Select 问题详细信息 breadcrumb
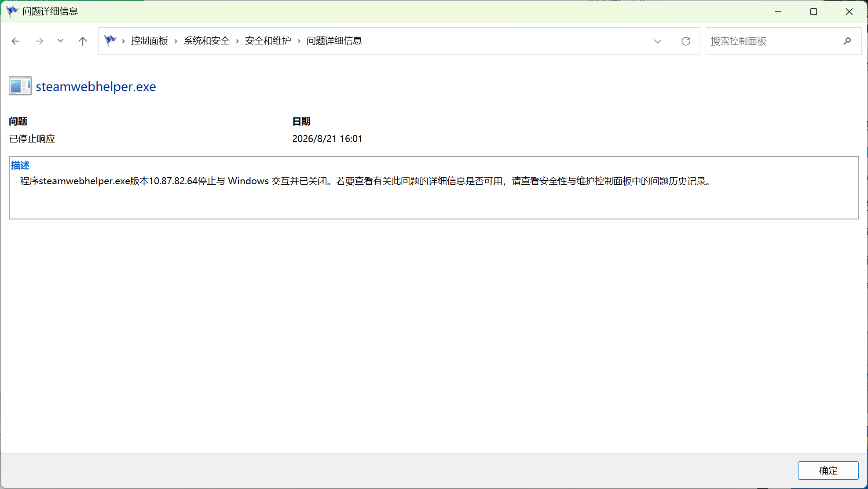This screenshot has width=868, height=489. click(334, 41)
